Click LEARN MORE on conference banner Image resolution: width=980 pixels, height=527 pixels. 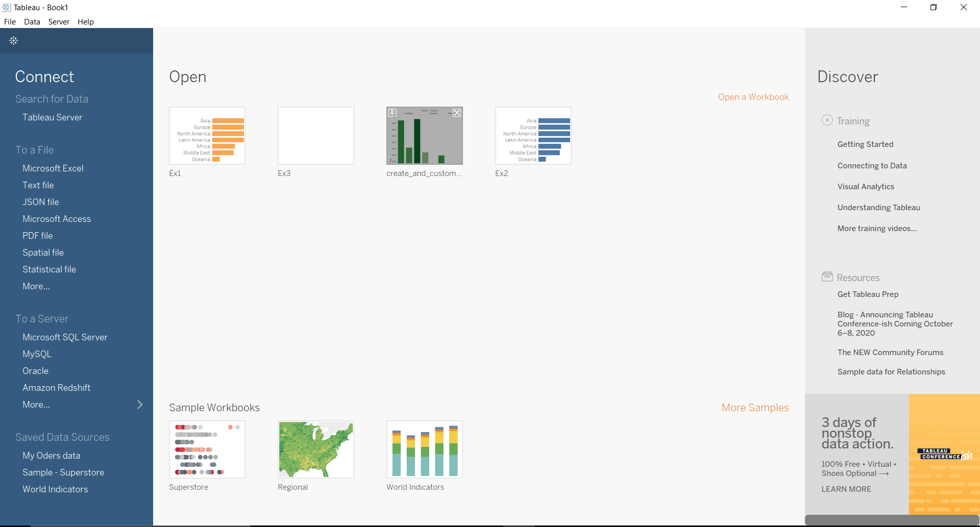pos(846,489)
